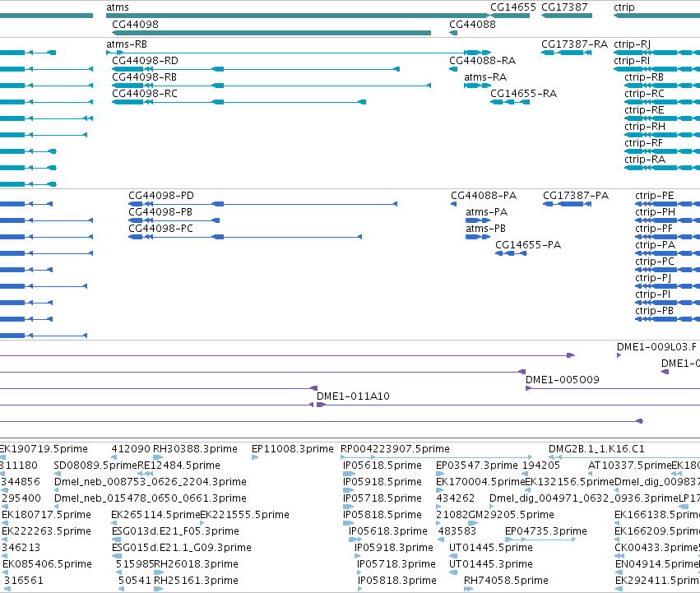Select EST AT10337.5prime

[590, 474]
